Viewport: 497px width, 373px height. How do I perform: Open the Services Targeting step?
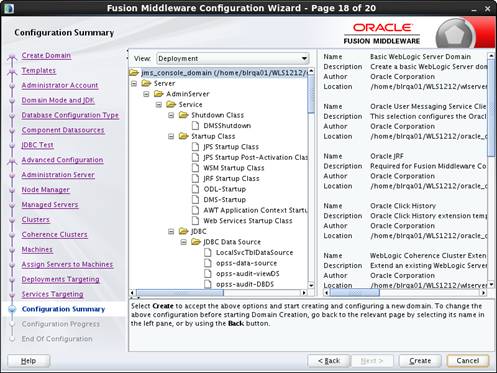tap(53, 294)
